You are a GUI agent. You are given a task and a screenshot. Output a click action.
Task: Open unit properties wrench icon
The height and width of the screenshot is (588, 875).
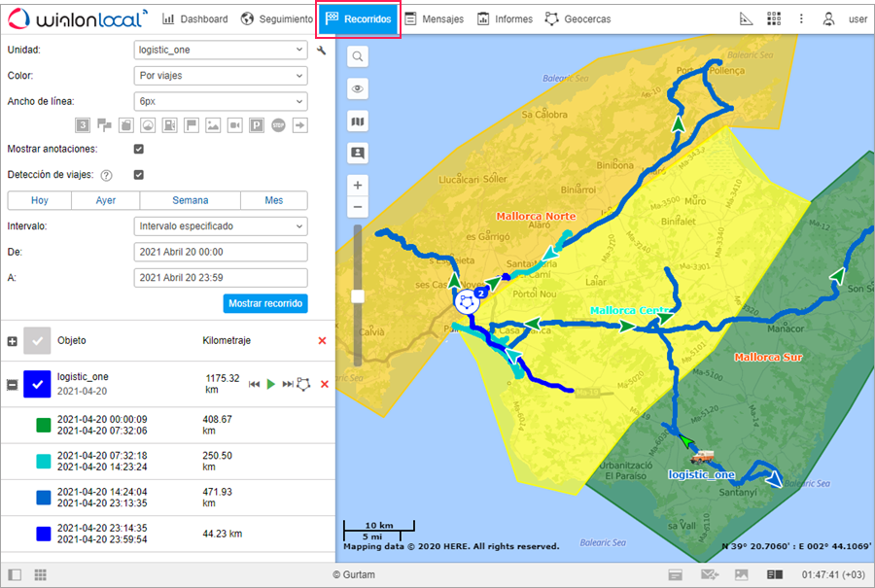tap(321, 50)
